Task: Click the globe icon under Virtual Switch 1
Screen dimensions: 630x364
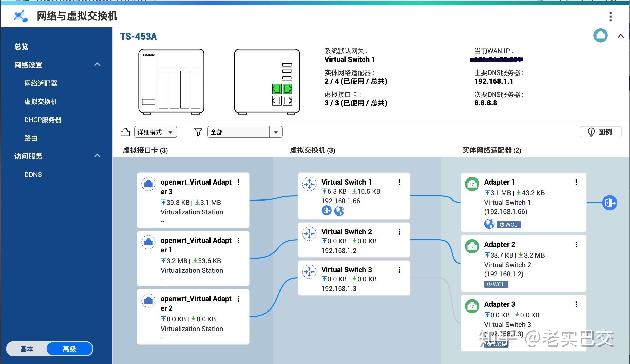Action: coord(339,210)
